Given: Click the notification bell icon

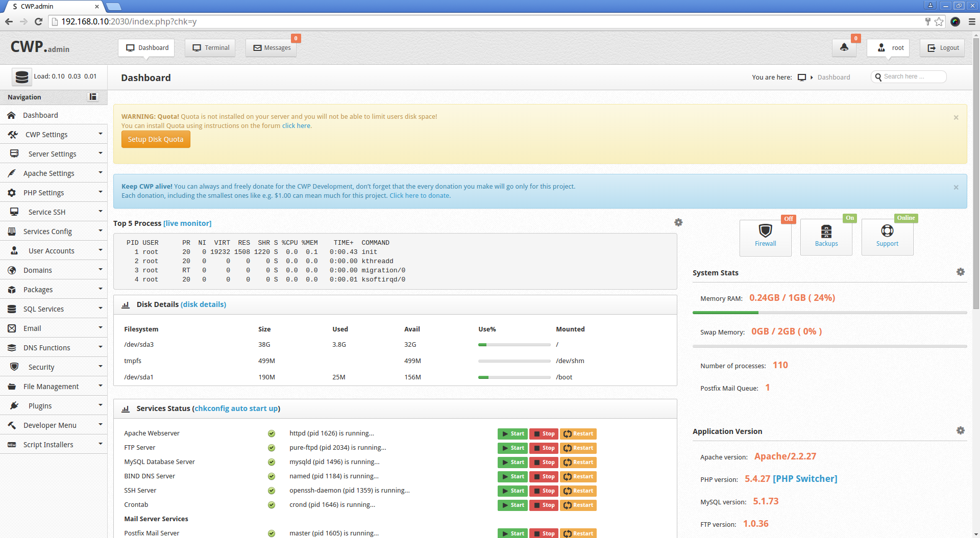Looking at the screenshot, I should (844, 47).
